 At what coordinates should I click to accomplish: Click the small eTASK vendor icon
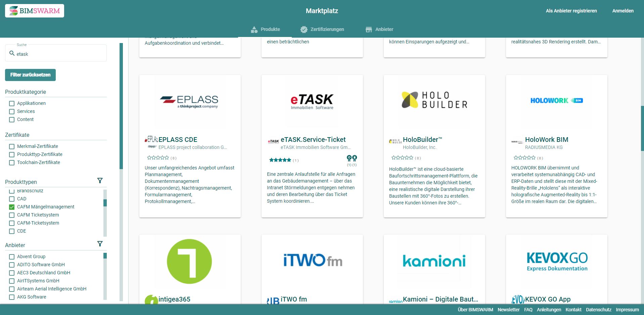point(274,141)
